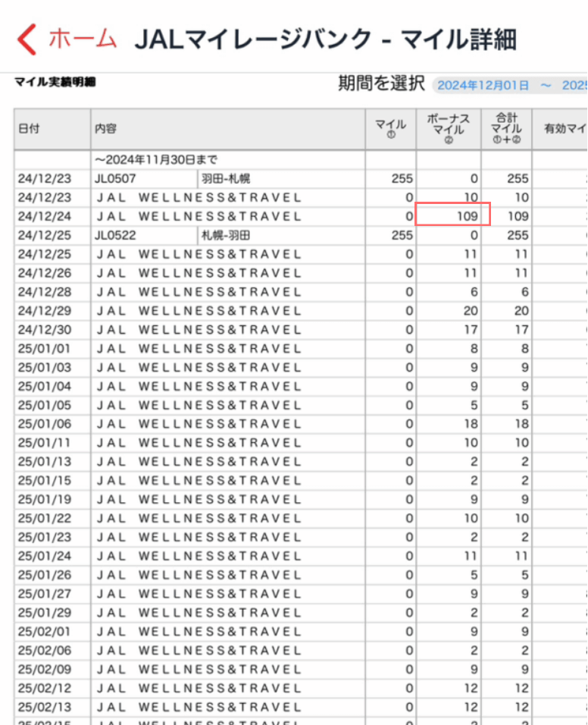Select the route 札幌-羽田
This screenshot has height=725, width=588.
(226, 235)
